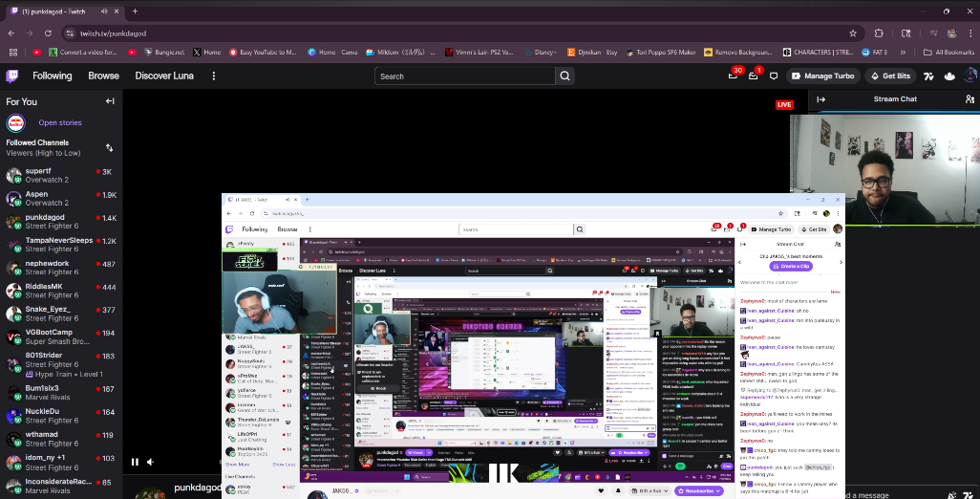Open the chat community people icon
The image size is (980, 499).
[969, 99]
